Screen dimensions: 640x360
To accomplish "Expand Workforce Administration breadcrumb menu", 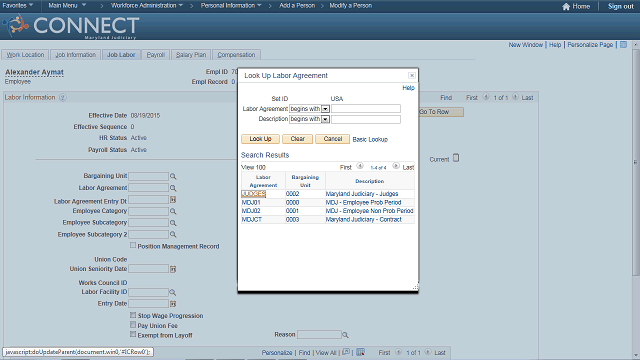I will click(x=147, y=5).
